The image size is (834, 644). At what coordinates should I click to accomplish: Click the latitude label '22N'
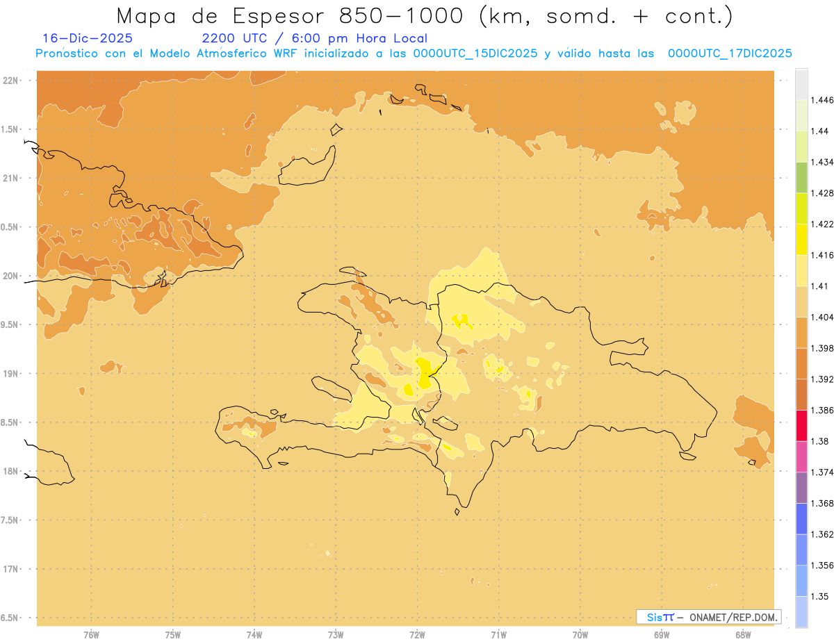tap(11, 81)
